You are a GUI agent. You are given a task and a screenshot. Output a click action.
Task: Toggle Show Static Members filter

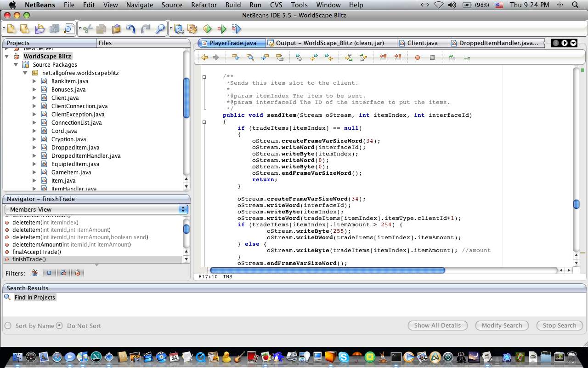tap(63, 273)
